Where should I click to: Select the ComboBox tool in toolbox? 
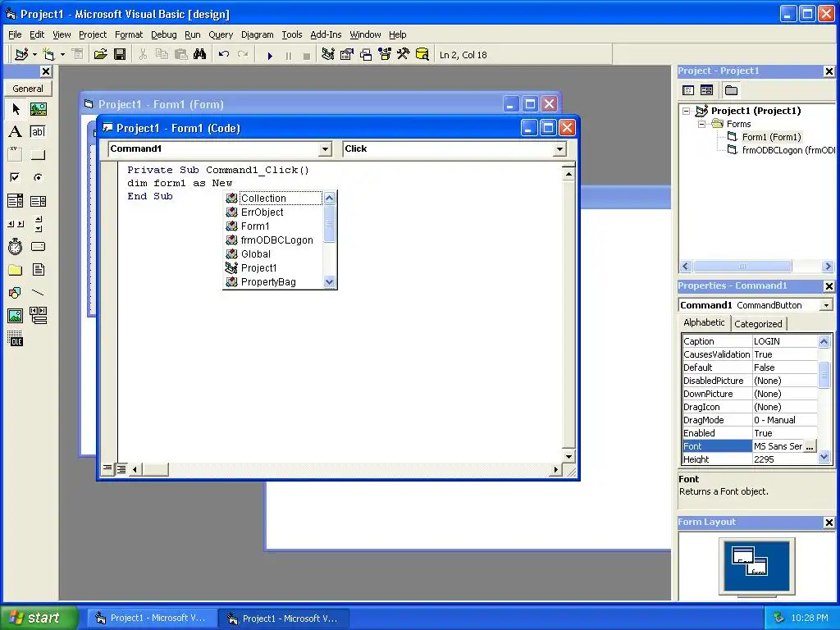pos(16,201)
